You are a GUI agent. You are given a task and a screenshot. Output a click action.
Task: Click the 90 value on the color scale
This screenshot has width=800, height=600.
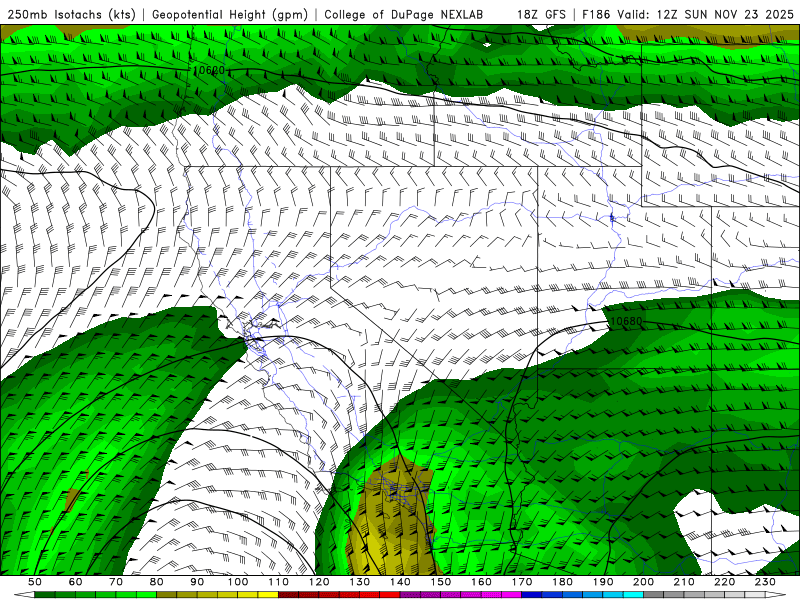click(197, 582)
